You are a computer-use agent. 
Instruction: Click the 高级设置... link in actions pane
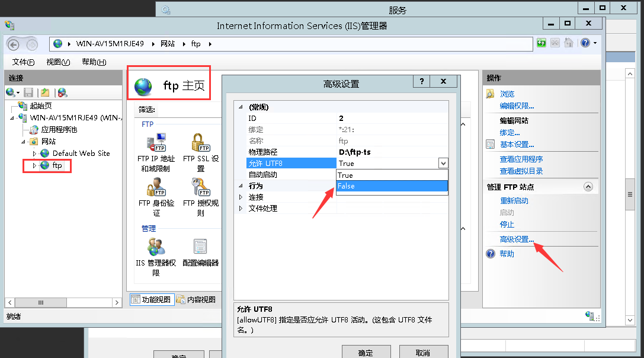pos(517,239)
